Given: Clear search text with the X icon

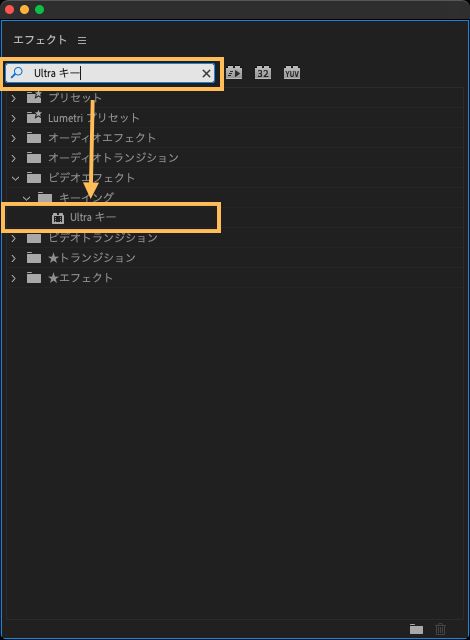Looking at the screenshot, I should 206,73.
